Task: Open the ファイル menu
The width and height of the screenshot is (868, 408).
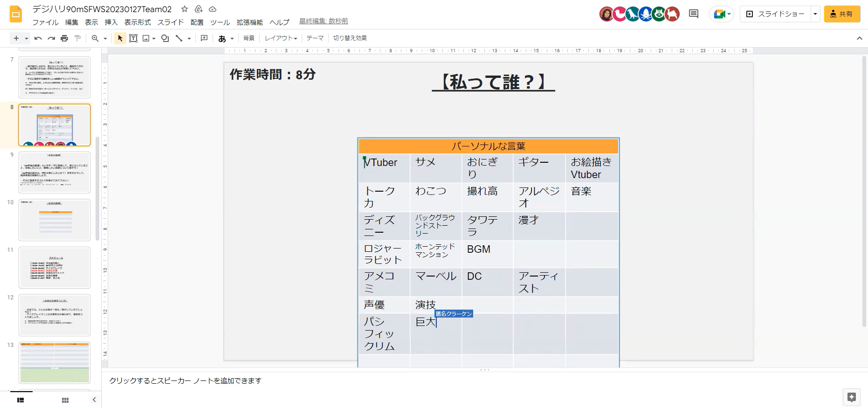Action: tap(45, 22)
